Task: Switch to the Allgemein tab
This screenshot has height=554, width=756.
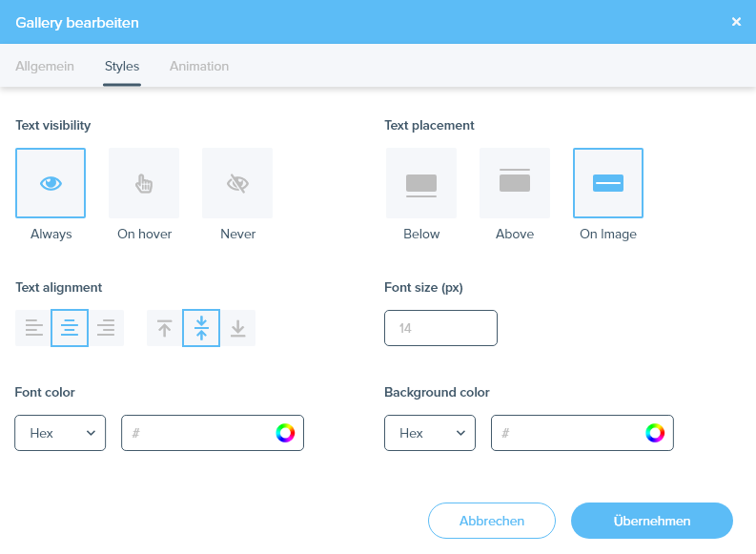Action: click(x=45, y=67)
